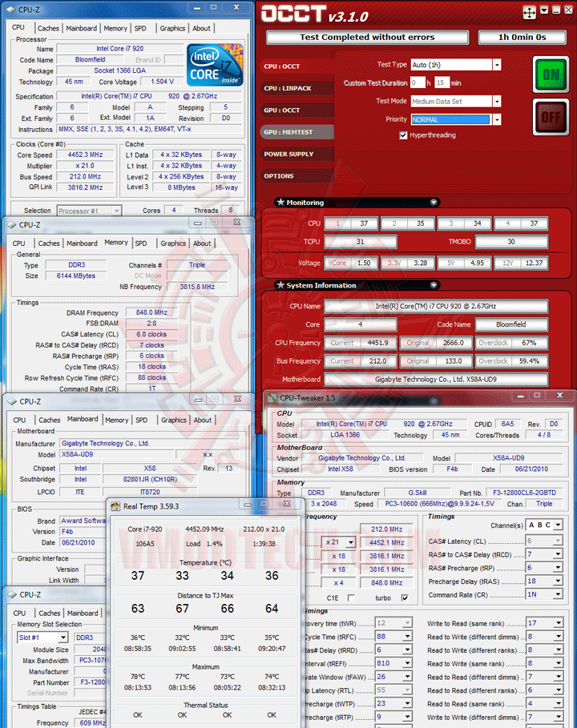Select the GPU : OCCT tab
This screenshot has width=577, height=728.
pos(297,110)
